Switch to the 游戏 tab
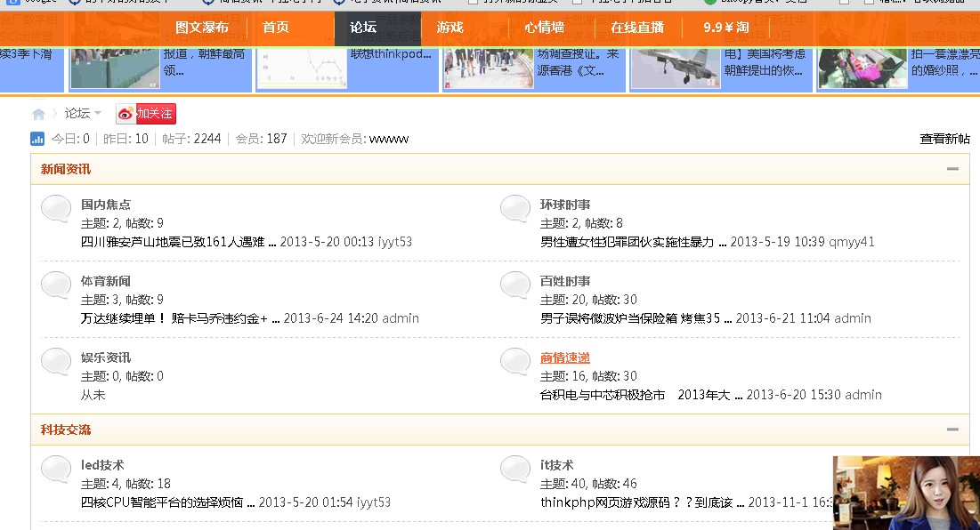The height and width of the screenshot is (530, 980). [450, 28]
